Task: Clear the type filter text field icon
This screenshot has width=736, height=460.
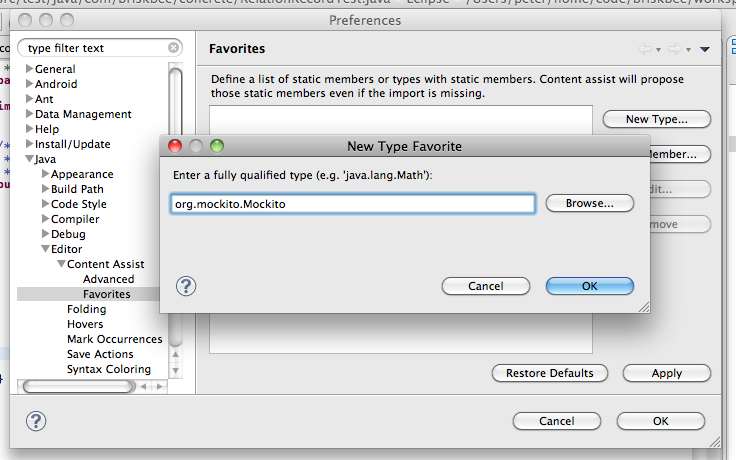Action: (173, 47)
